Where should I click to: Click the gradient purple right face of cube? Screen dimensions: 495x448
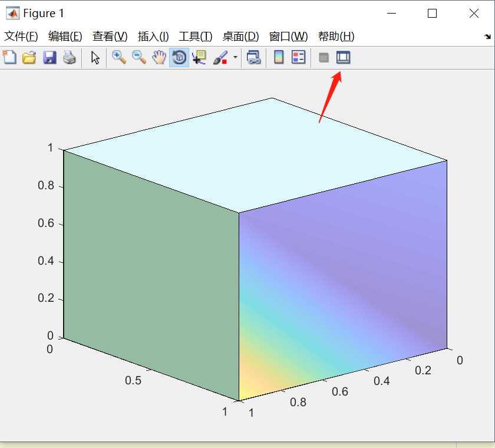pyautogui.click(x=342, y=279)
